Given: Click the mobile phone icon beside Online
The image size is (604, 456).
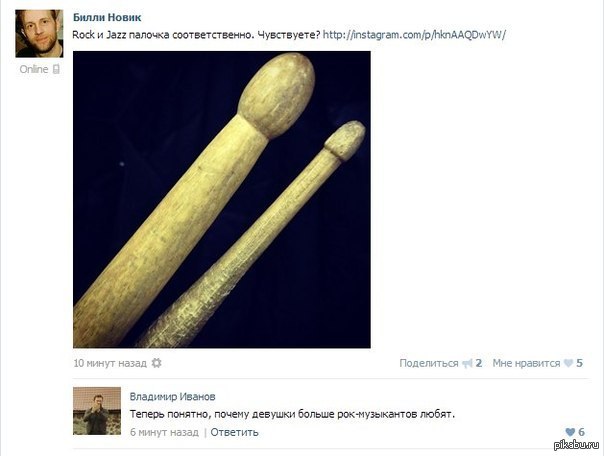Looking at the screenshot, I should point(56,69).
